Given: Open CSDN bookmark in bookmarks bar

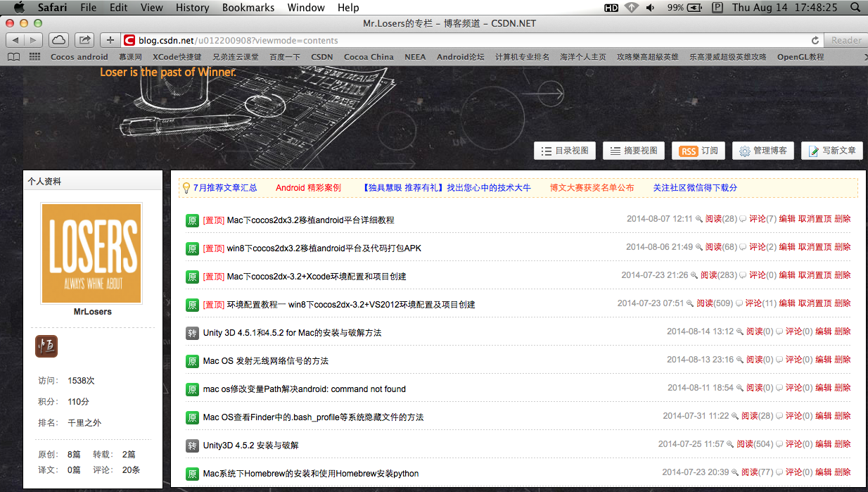Looking at the screenshot, I should [322, 57].
